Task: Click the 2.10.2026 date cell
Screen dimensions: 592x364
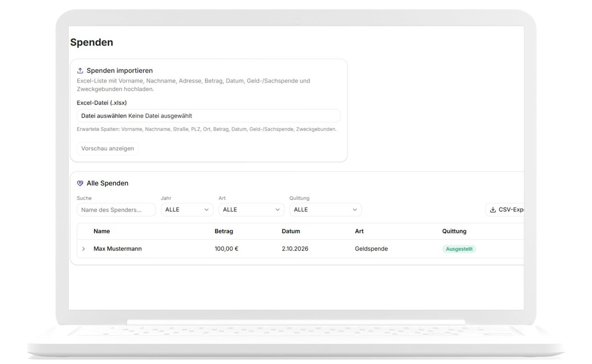Action: coord(295,249)
